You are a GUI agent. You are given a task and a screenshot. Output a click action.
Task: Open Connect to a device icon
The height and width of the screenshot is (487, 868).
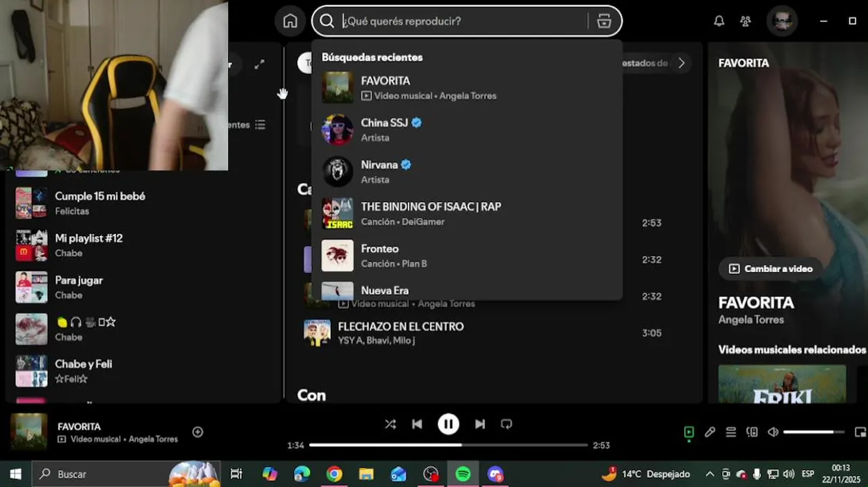(x=752, y=432)
